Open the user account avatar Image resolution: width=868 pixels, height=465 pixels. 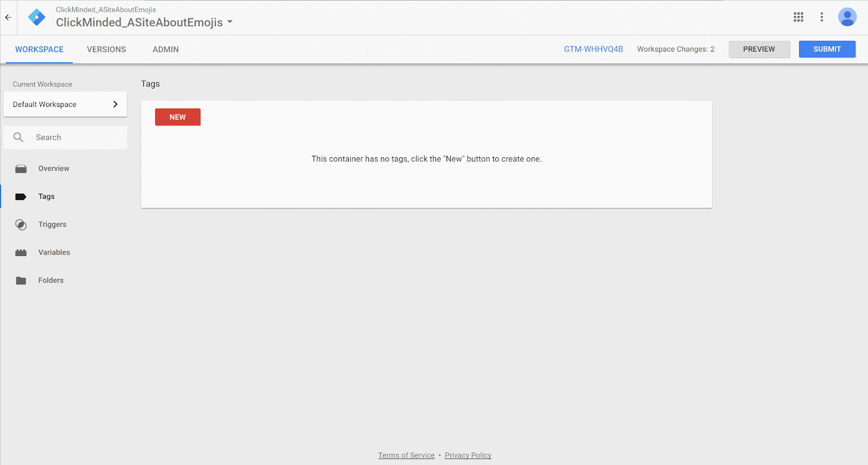tap(847, 17)
